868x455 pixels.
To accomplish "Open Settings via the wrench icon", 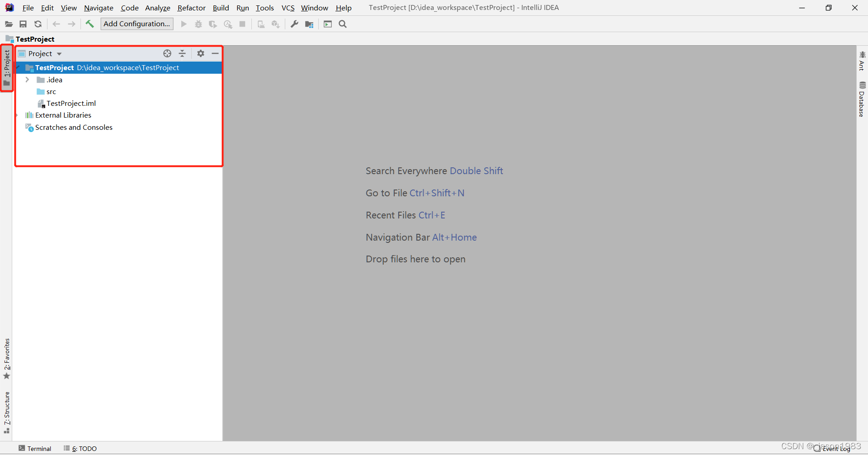I will coord(294,24).
